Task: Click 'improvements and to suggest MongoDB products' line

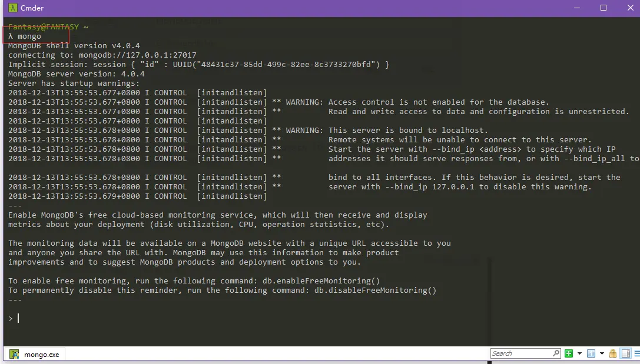Action: pos(184,262)
